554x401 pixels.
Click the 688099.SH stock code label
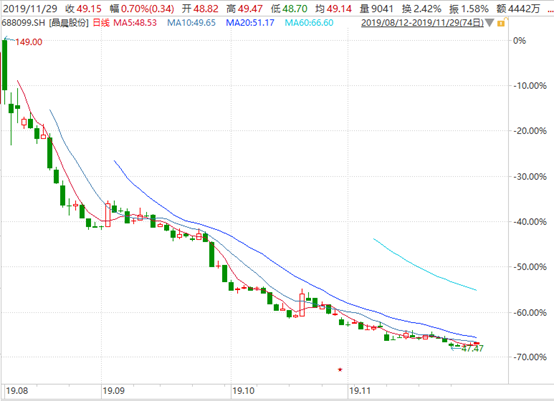tap(24, 23)
